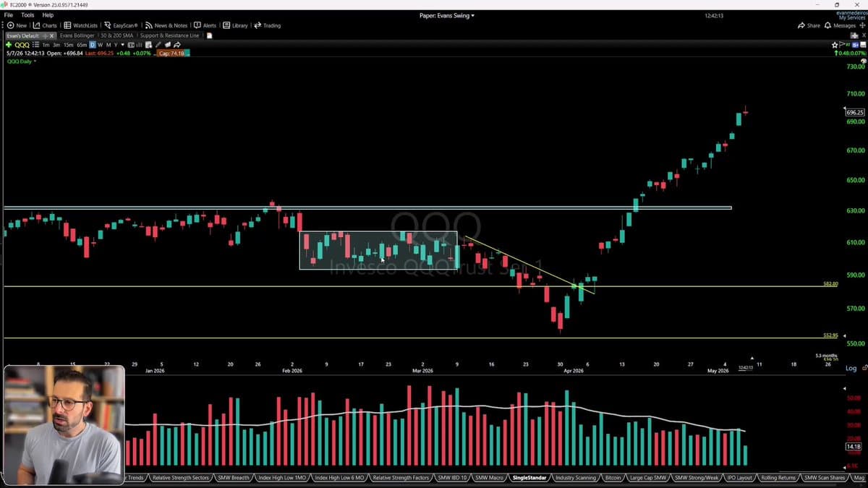Open the Index High Low 1MO tab
This screenshot has width=868, height=488.
(281, 478)
